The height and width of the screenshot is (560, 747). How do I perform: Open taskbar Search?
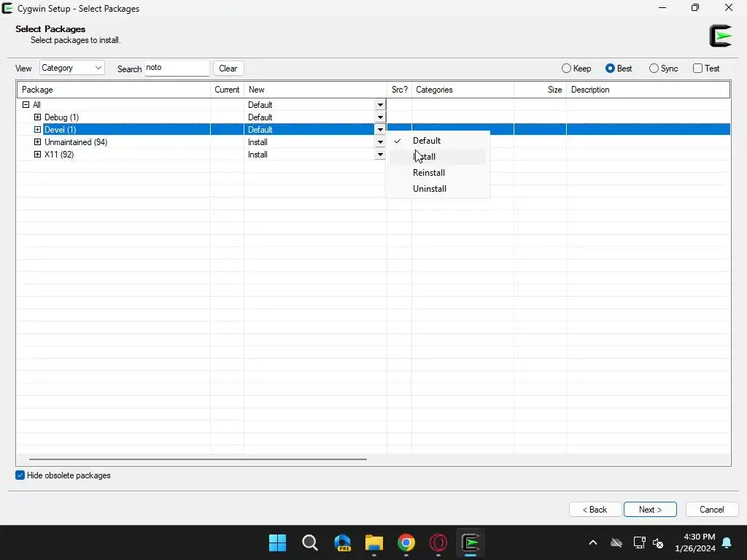(x=309, y=542)
